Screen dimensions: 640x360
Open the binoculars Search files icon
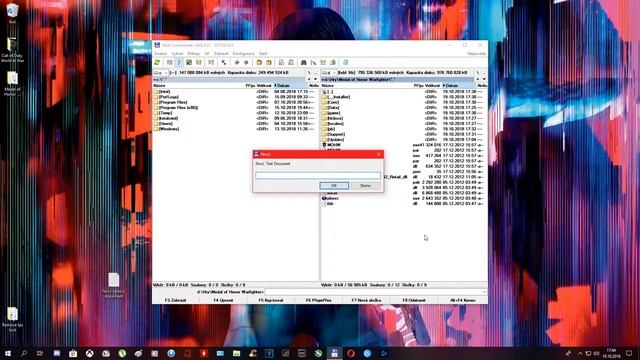coord(303,62)
